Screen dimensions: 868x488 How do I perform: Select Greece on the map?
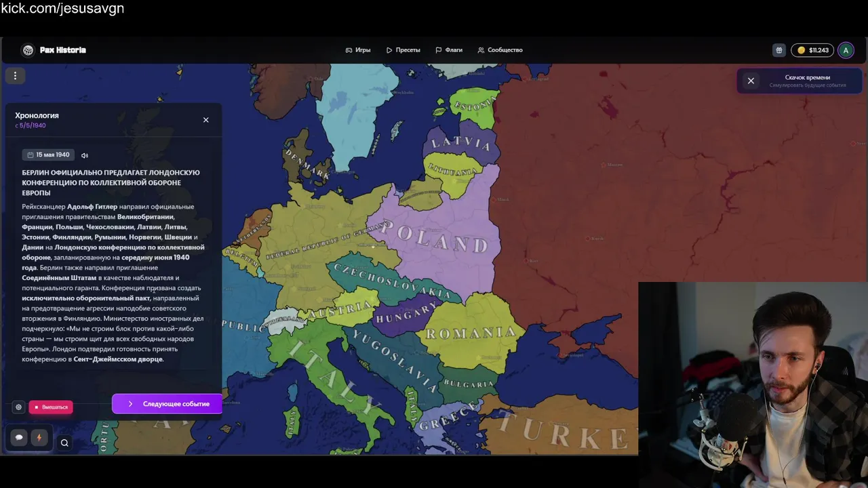pos(449,417)
